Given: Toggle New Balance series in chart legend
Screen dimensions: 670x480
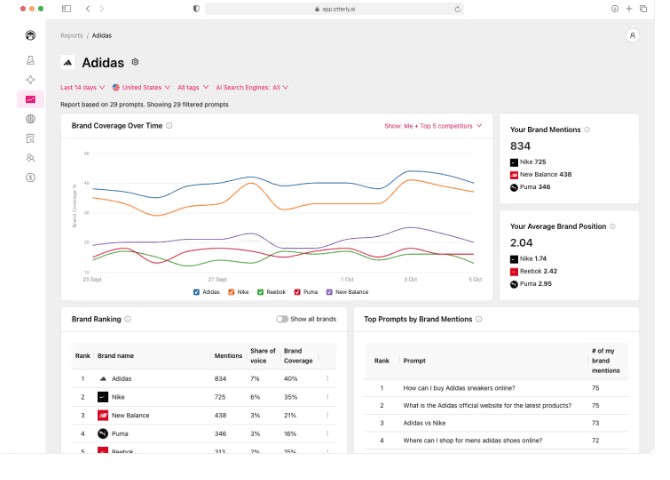Looking at the screenshot, I should (347, 292).
